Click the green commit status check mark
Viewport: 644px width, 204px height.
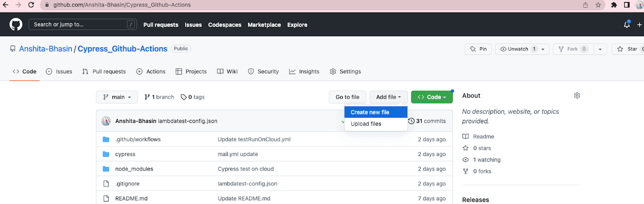coord(343,122)
